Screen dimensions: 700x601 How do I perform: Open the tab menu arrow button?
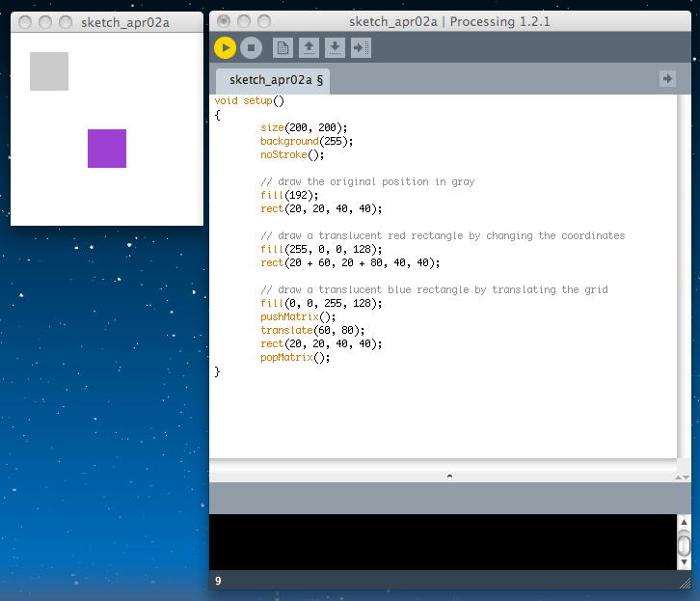pyautogui.click(x=667, y=79)
